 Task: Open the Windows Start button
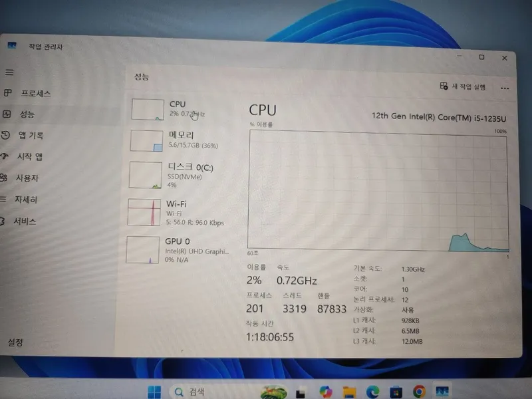click(154, 392)
